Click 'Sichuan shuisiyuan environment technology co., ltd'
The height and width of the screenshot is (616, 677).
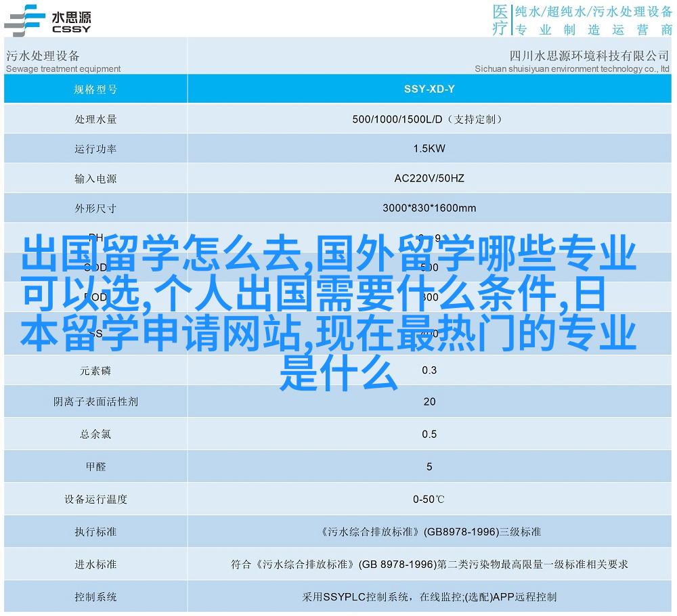point(572,68)
